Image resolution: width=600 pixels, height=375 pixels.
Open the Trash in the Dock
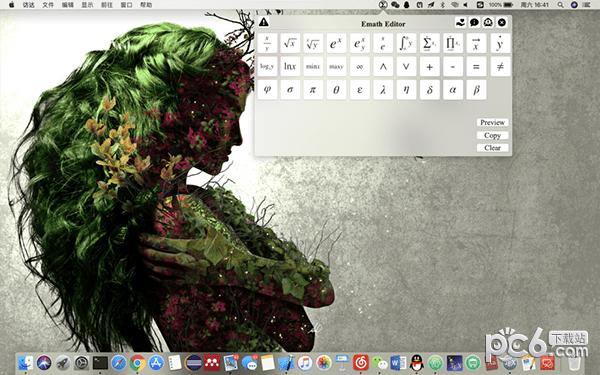574,363
